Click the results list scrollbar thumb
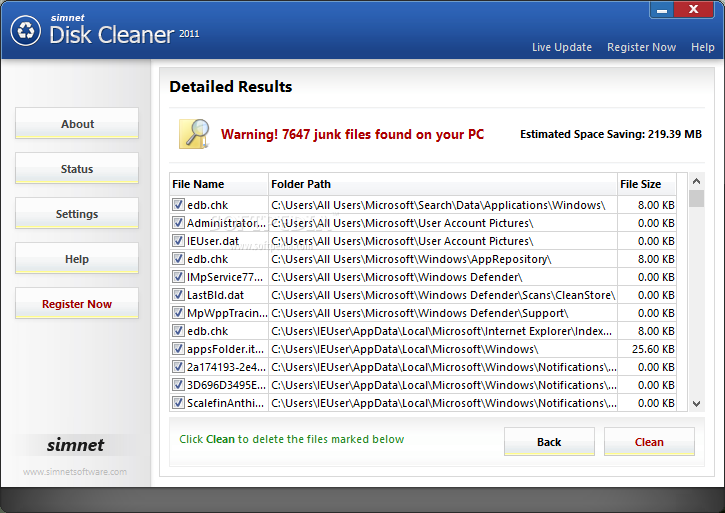 [696, 198]
